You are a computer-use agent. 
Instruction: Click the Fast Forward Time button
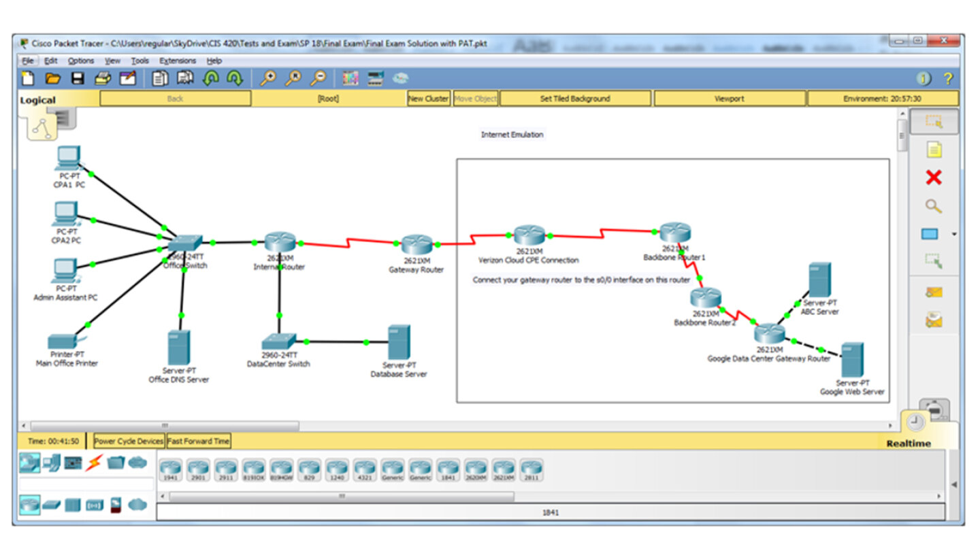click(199, 441)
